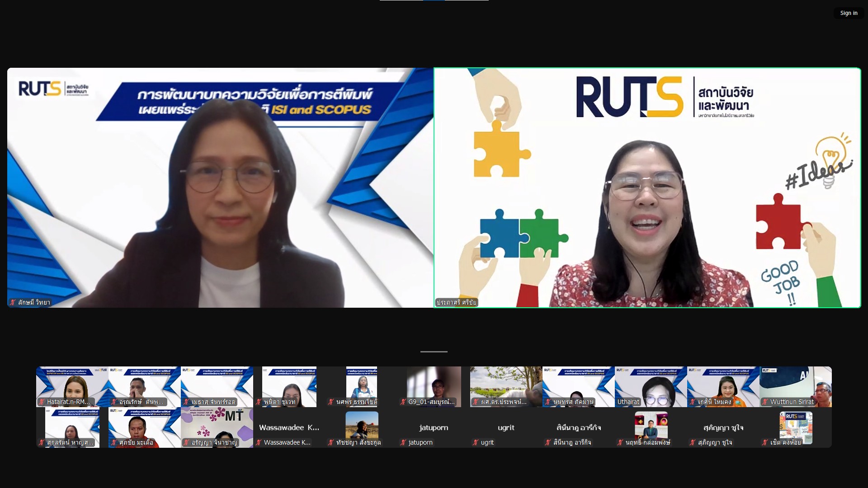Select อรุณรักษ์ ตันพ... video thumbnail
This screenshot has width=868, height=488.
(145, 387)
